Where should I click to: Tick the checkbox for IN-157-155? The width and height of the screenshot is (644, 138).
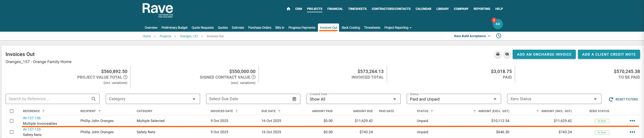(x=12, y=132)
